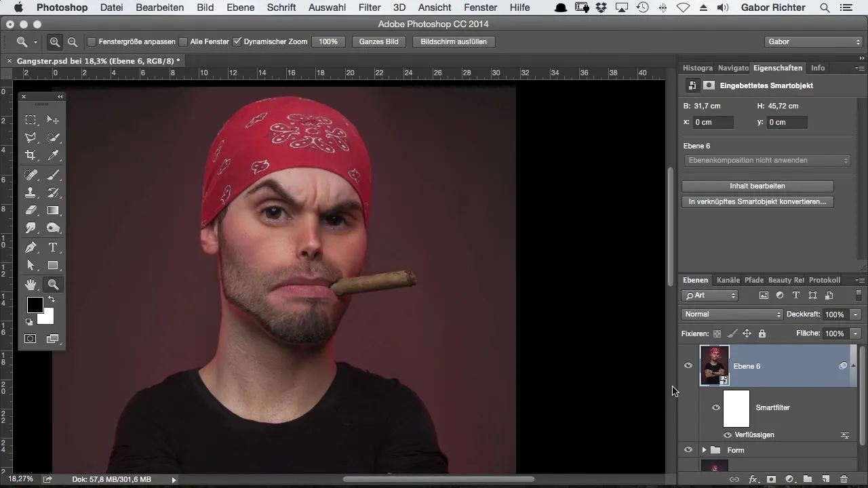Select the Crop tool
The image size is (868, 488).
pyautogui.click(x=31, y=155)
